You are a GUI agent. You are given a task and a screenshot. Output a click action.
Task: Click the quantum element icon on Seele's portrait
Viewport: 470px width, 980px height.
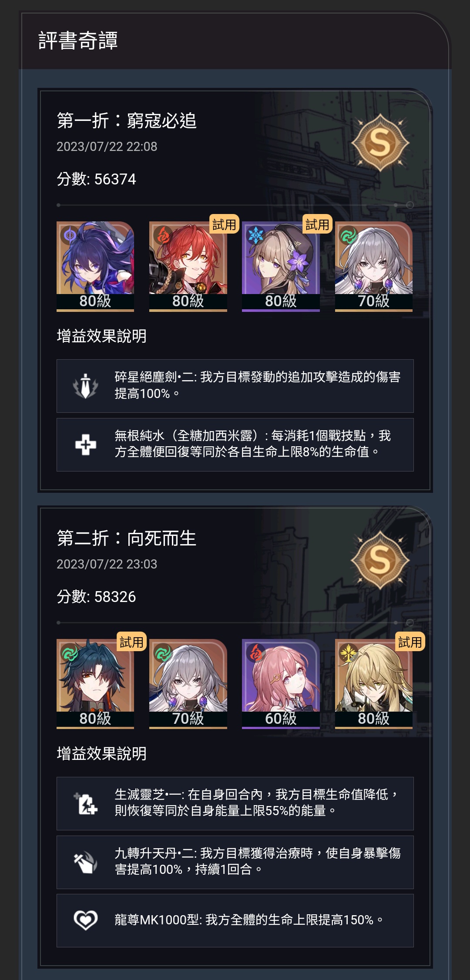click(x=70, y=235)
